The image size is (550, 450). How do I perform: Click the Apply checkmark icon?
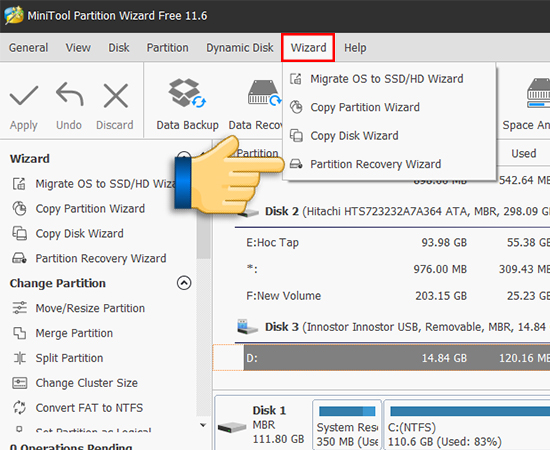24,95
